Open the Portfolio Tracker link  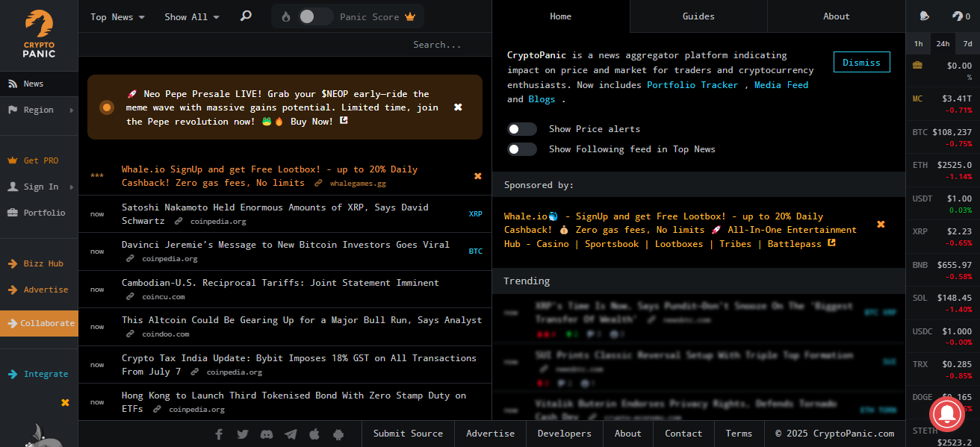click(692, 85)
